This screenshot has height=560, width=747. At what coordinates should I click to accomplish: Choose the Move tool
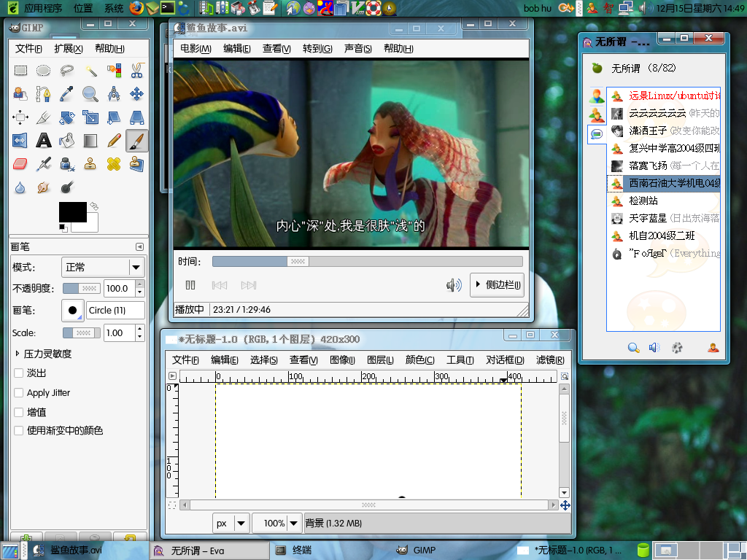coord(136,94)
